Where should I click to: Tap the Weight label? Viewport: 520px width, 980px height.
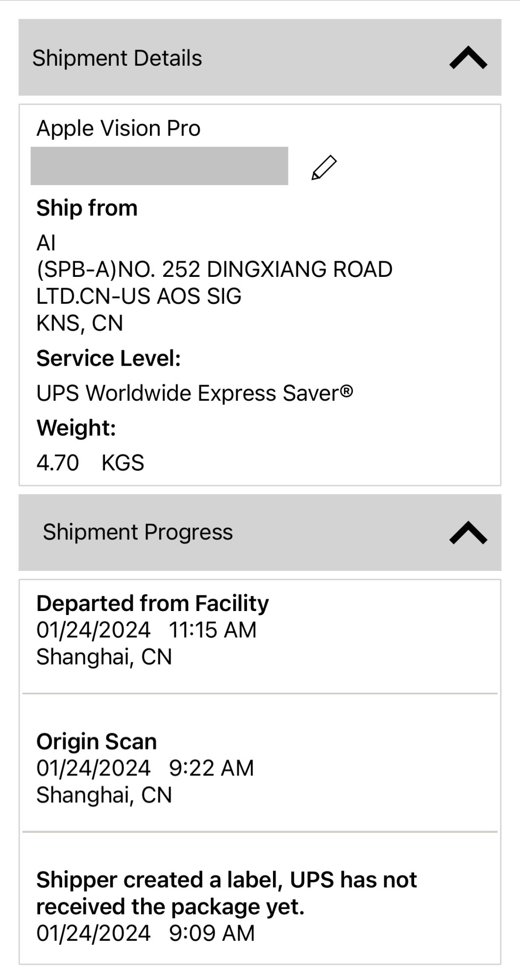coord(76,428)
